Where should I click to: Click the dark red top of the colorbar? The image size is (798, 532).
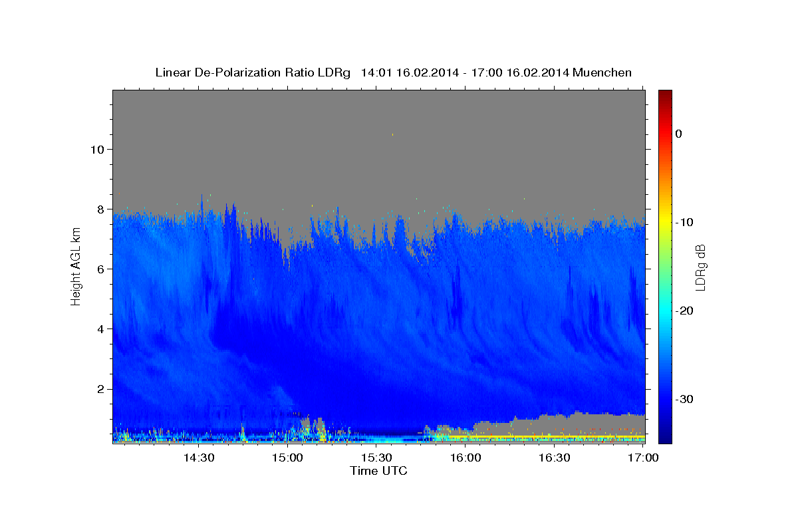tap(665, 95)
